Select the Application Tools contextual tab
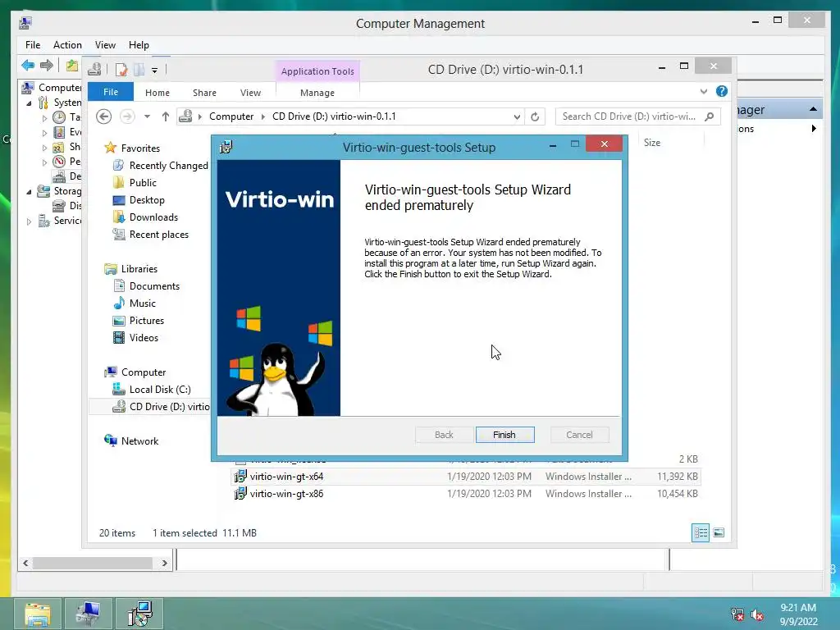840x630 pixels. tap(317, 71)
